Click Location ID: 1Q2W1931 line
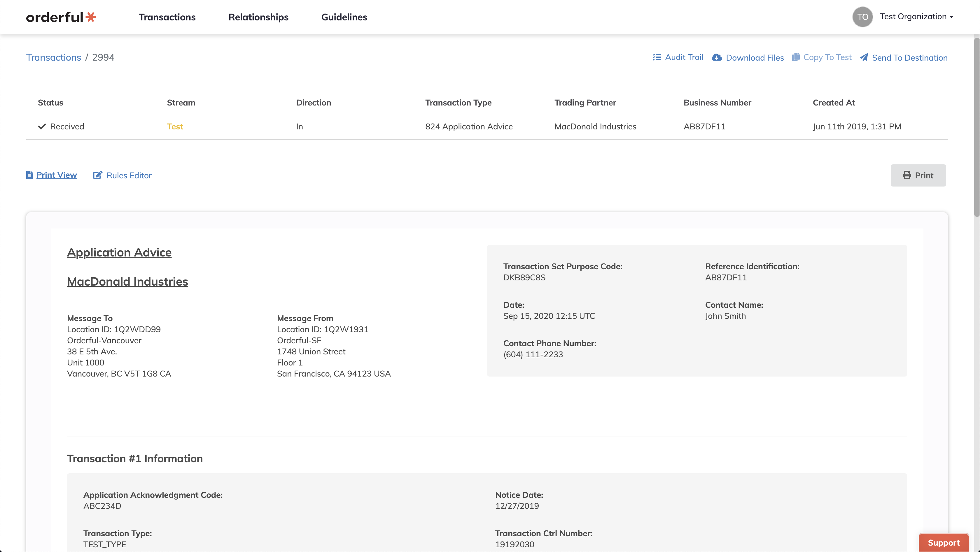 (323, 329)
